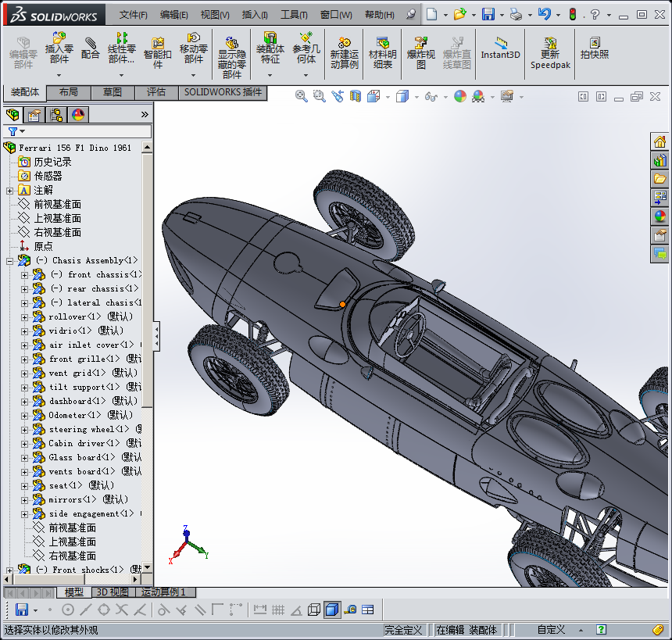Toggle Instant3D mode
672x640 pixels.
(x=500, y=48)
